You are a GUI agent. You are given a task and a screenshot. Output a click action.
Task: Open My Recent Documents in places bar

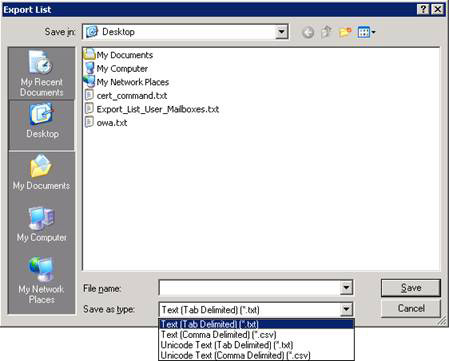(42, 74)
